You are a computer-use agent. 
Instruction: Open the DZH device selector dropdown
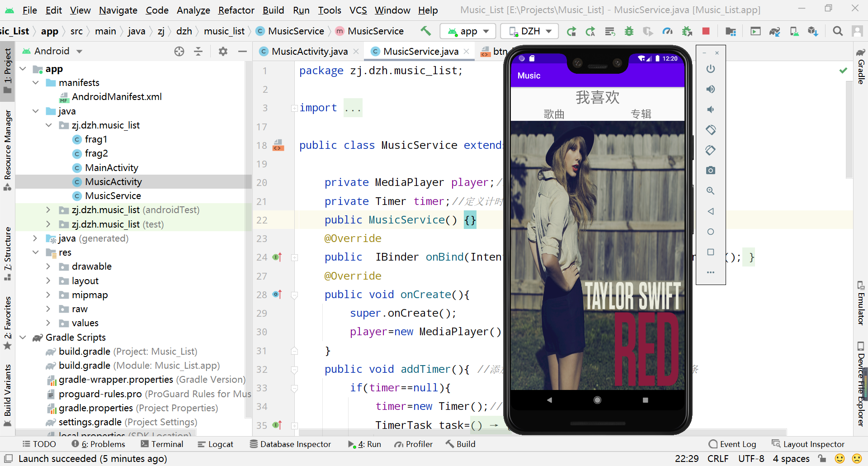pyautogui.click(x=530, y=31)
